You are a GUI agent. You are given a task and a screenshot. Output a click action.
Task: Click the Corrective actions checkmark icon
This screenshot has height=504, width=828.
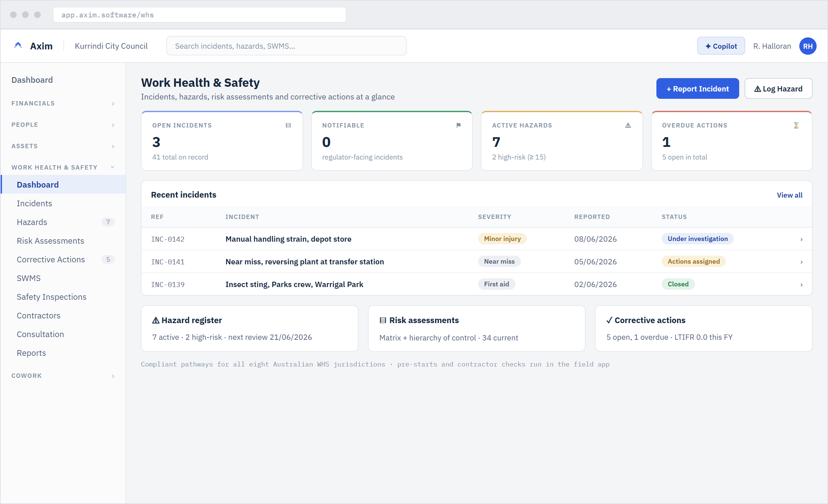pos(609,320)
